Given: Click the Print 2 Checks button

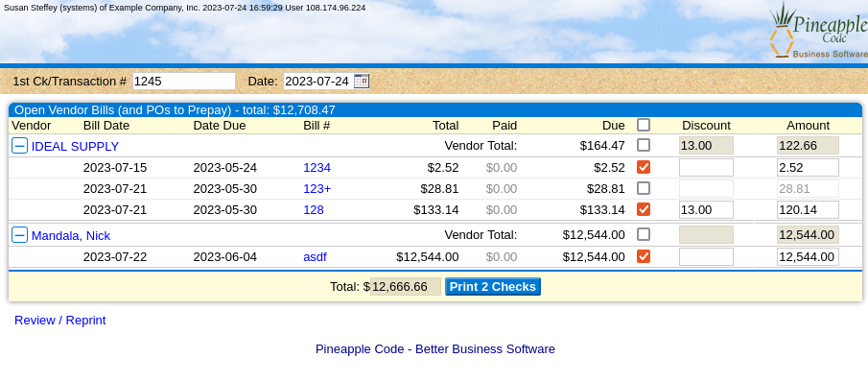Looking at the screenshot, I should click(493, 287).
